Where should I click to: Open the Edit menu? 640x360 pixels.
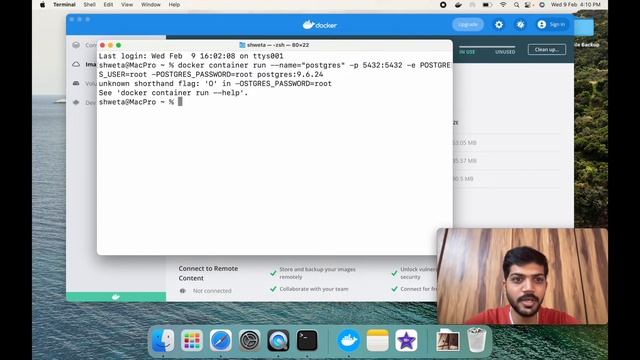click(108, 4)
